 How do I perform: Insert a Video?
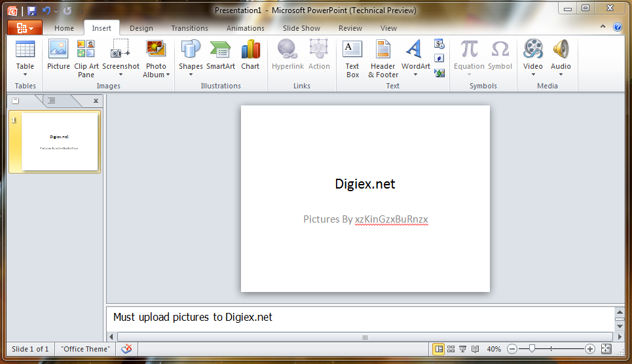coord(533,54)
